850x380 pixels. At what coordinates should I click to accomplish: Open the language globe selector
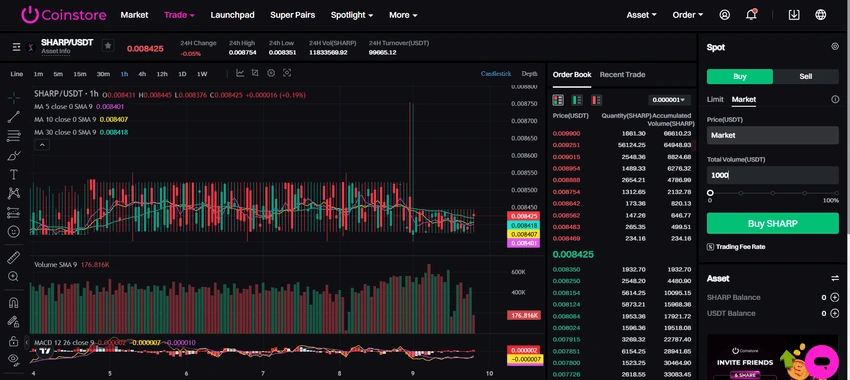click(821, 15)
